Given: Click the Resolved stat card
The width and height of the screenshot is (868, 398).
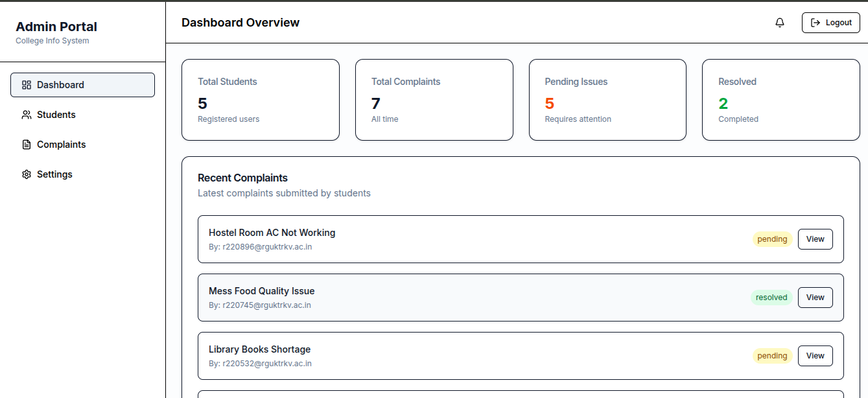Looking at the screenshot, I should (780, 100).
